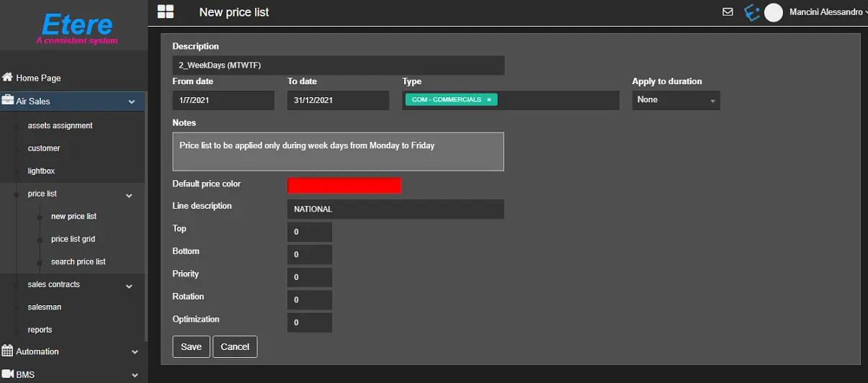The image size is (868, 383).
Task: Click the Air Sales briefcase icon
Action: (x=8, y=101)
